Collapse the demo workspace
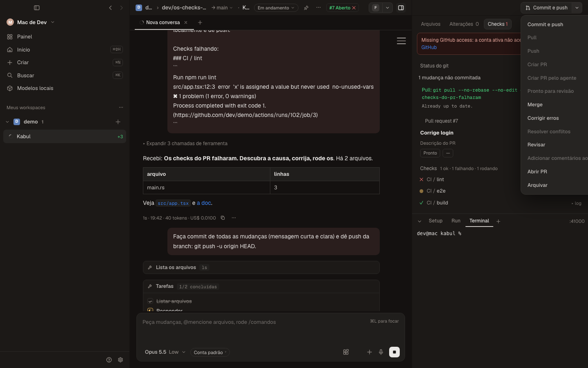The height and width of the screenshot is (368, 588). (x=7, y=122)
